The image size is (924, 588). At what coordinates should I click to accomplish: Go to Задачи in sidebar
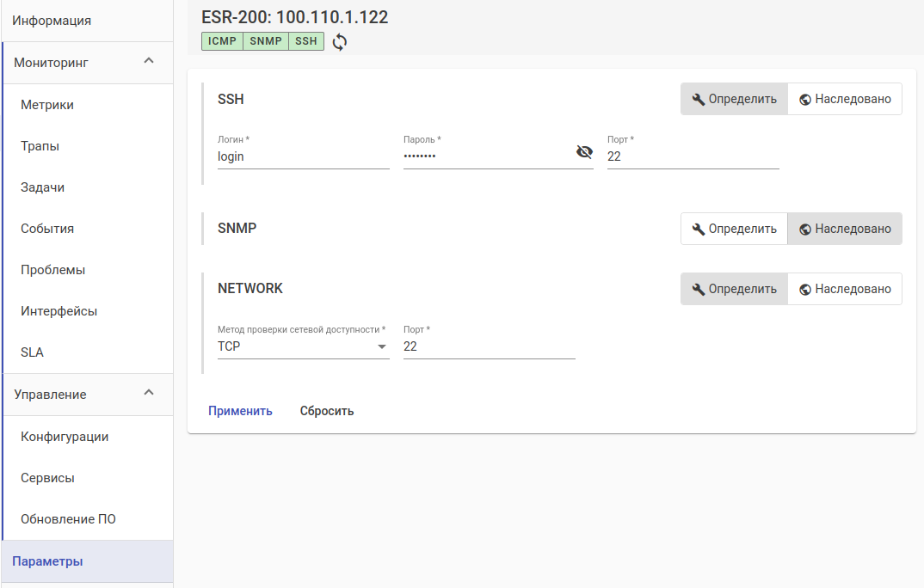89,187
